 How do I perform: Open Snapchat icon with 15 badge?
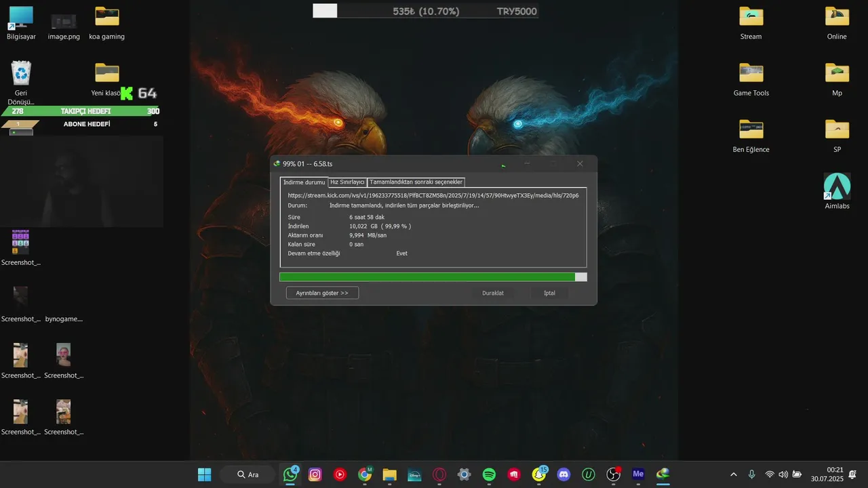pos(539,474)
